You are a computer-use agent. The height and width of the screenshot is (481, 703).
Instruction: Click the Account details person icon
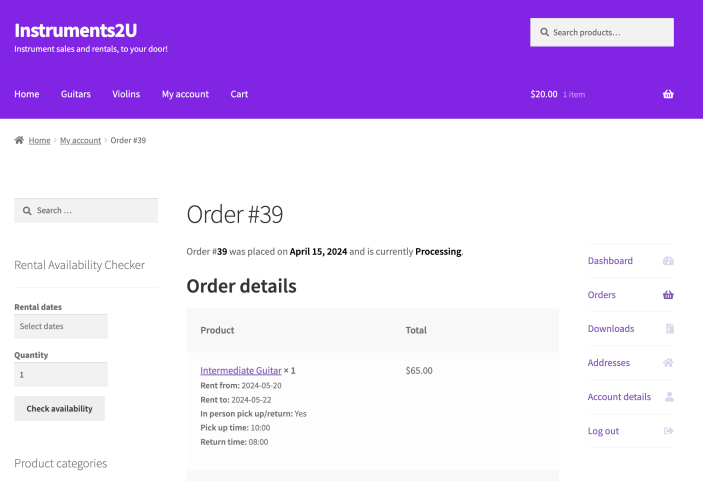coord(669,397)
